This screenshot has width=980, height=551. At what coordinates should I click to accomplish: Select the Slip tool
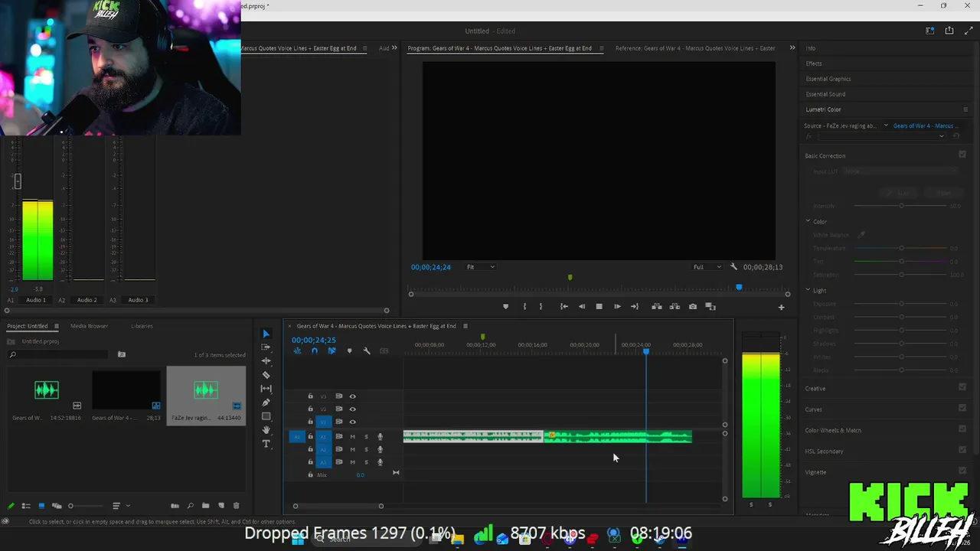(266, 389)
